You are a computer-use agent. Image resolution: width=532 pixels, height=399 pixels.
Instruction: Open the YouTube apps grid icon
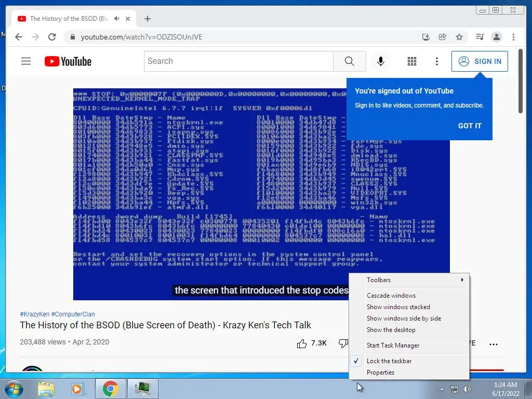click(412, 61)
